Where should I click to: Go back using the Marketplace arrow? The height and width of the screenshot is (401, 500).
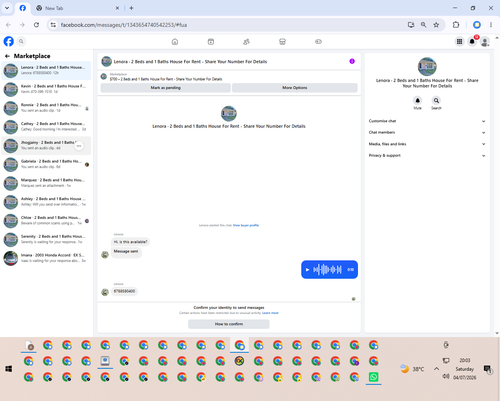point(7,56)
